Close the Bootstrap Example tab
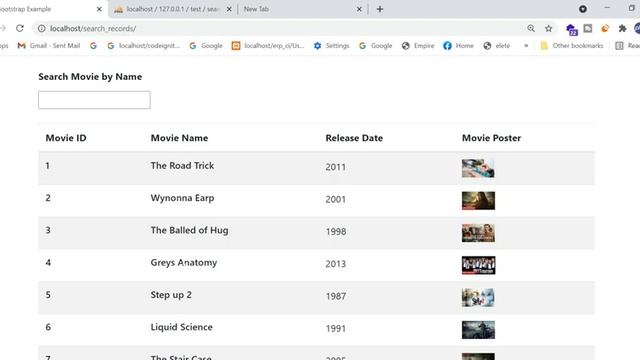This screenshot has height=360, width=640. (x=99, y=9)
